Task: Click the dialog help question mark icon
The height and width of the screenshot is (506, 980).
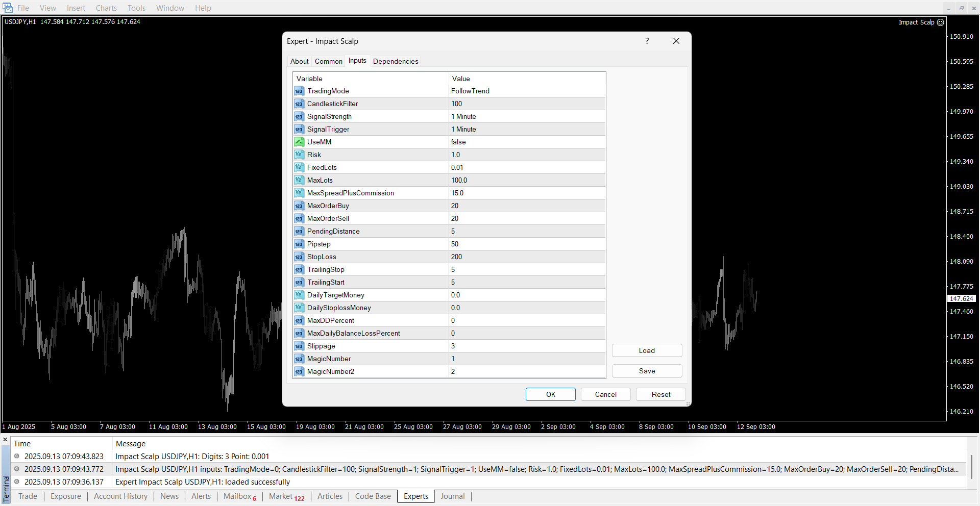Action: pyautogui.click(x=647, y=41)
